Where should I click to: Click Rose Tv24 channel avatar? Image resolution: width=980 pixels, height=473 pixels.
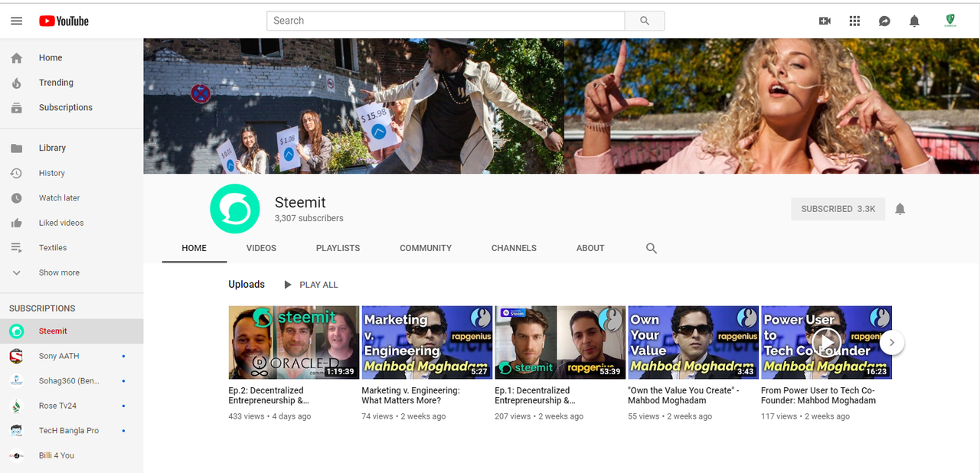(x=16, y=406)
